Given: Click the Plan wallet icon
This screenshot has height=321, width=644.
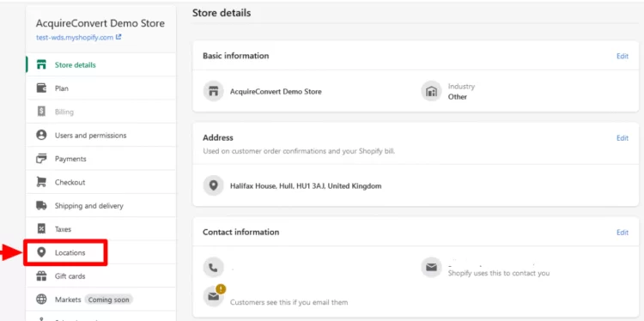Looking at the screenshot, I should (x=41, y=88).
